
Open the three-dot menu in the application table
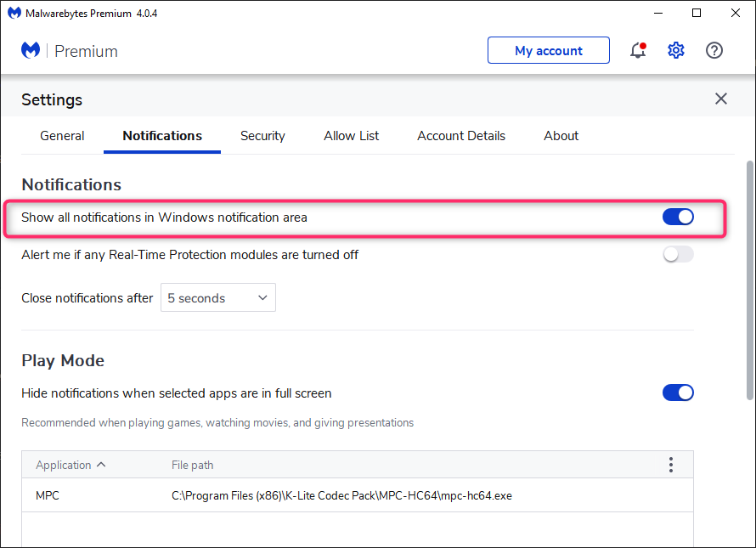[671, 465]
